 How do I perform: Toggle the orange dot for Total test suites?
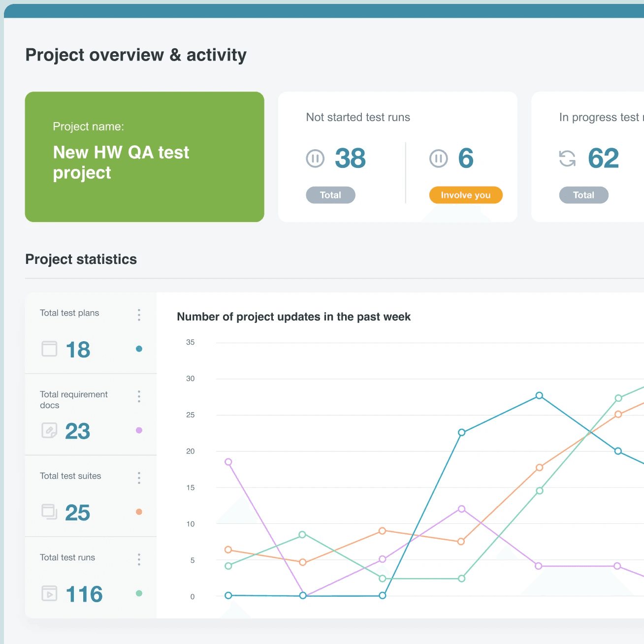pos(139,512)
